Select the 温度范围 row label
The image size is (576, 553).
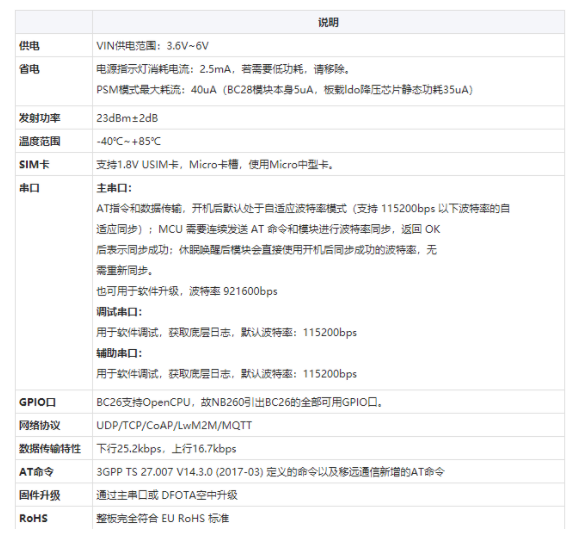[x=39, y=141]
